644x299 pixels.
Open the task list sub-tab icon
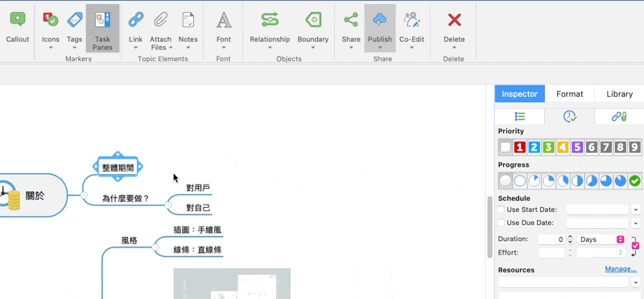(519, 116)
